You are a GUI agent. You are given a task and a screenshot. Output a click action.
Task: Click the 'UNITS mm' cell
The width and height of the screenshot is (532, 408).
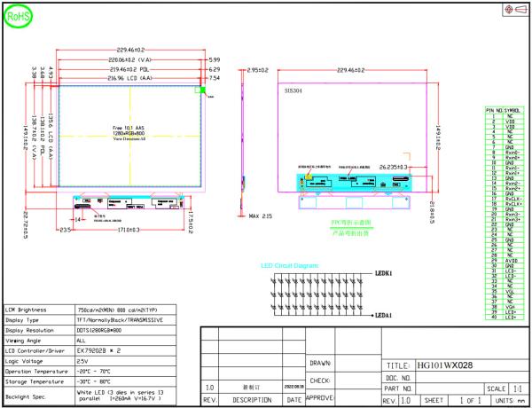tap(511, 401)
